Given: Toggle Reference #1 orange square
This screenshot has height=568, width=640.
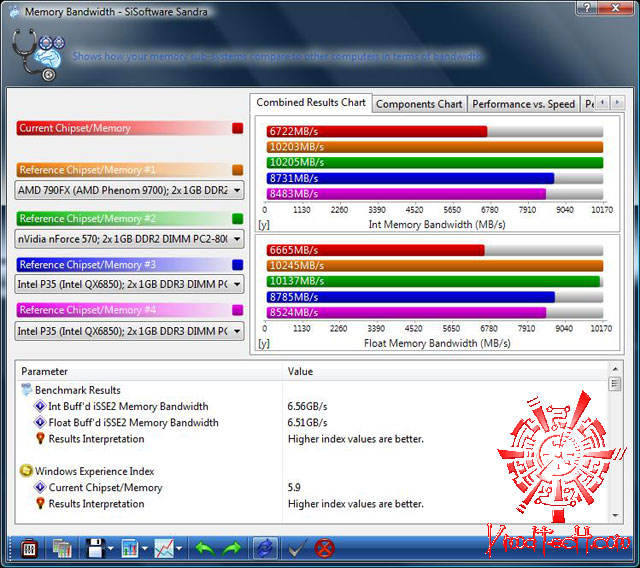Looking at the screenshot, I should pyautogui.click(x=238, y=170).
